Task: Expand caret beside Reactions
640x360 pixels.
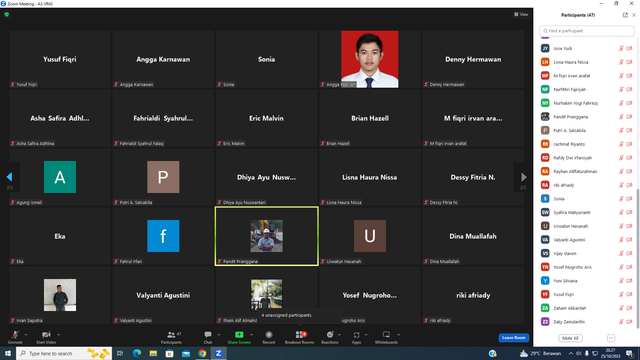Action: click(x=339, y=335)
